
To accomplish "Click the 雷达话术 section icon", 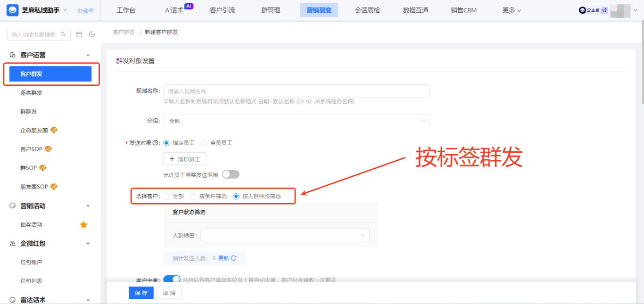I will coord(12,300).
